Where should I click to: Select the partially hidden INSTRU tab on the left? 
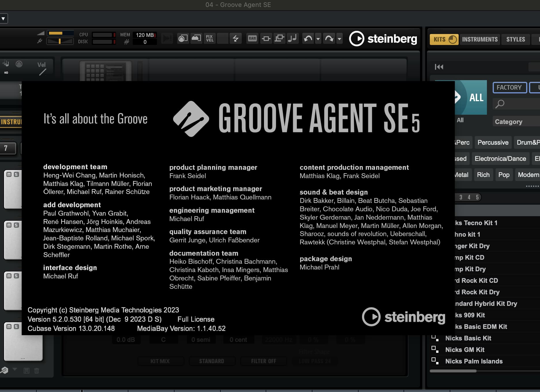click(x=11, y=122)
